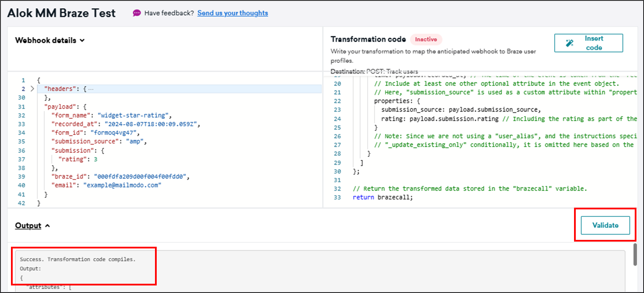
Task: Click the 'Alok MM Braze Test' title
Action: point(61,13)
